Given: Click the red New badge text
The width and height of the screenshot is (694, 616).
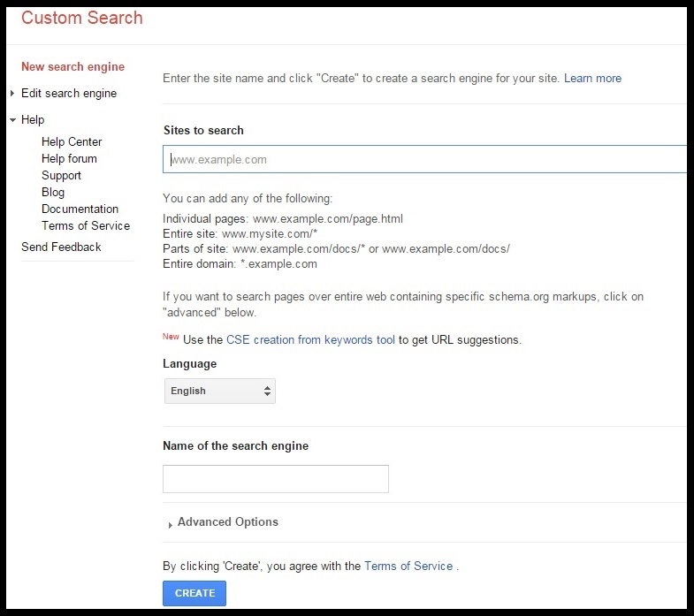Looking at the screenshot, I should coord(171,337).
